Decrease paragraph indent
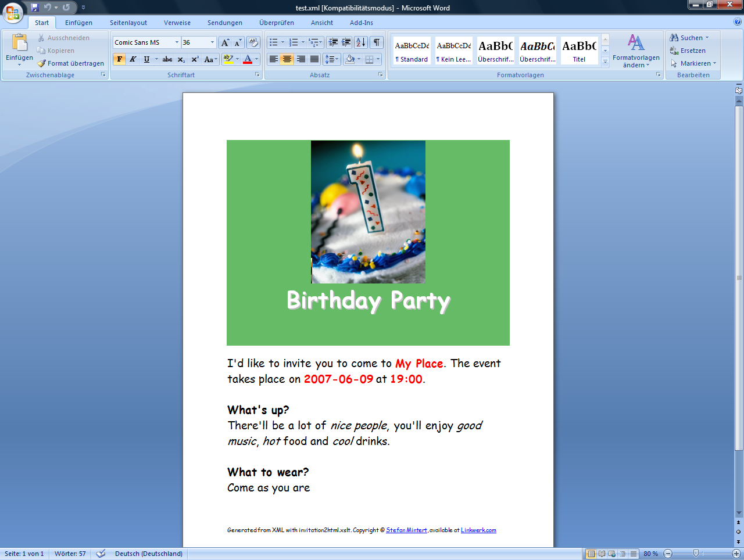Image resolution: width=744 pixels, height=560 pixels. pyautogui.click(x=333, y=42)
